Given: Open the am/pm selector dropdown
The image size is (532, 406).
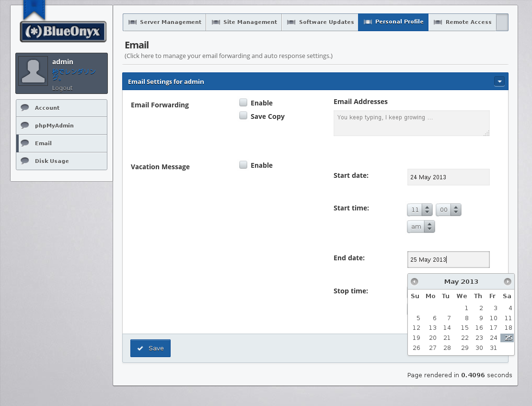Looking at the screenshot, I should coord(421,227).
